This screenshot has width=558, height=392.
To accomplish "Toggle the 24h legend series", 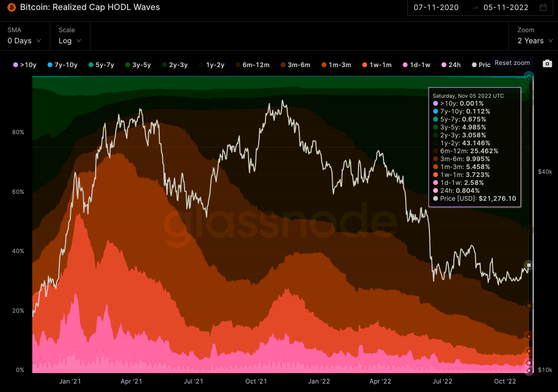I will point(451,64).
